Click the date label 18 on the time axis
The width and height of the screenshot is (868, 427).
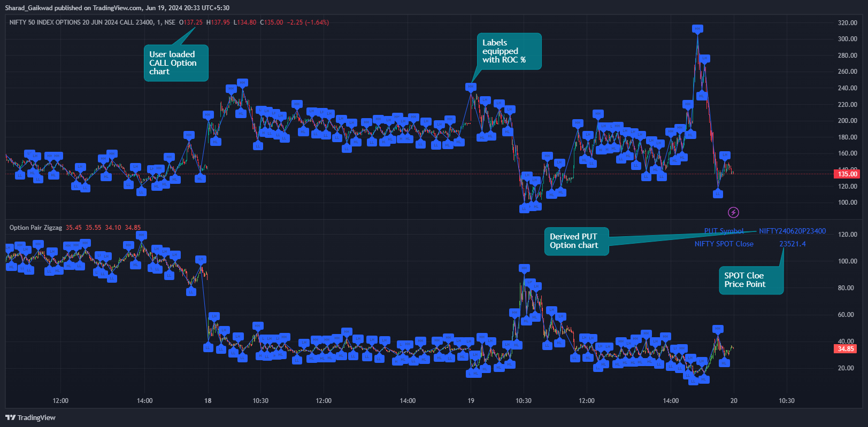208,401
